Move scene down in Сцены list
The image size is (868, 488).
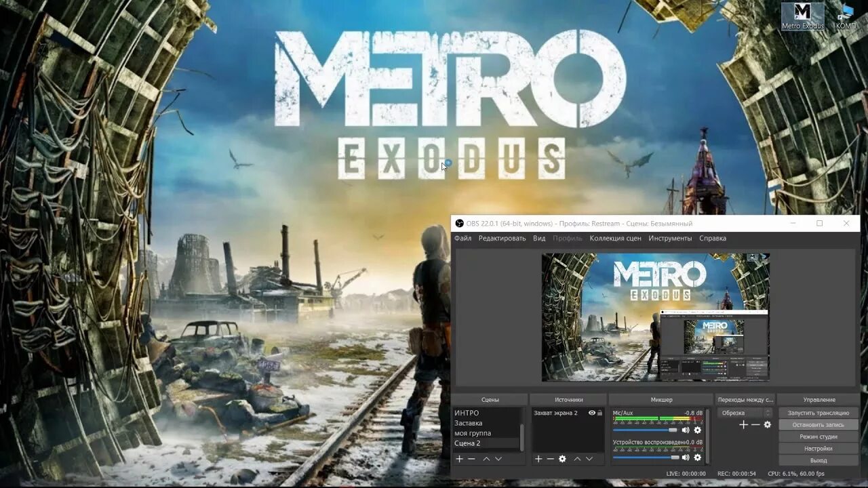pos(498,459)
